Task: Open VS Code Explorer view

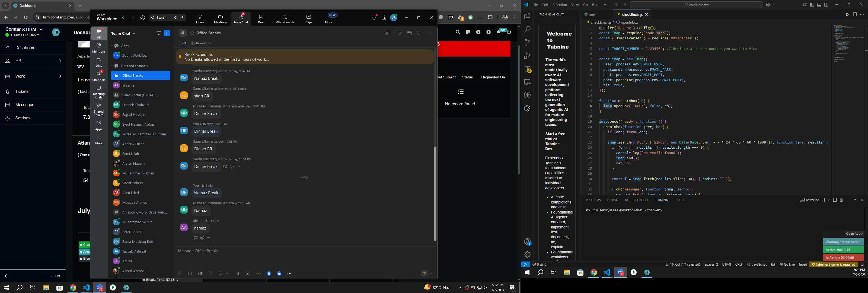Action: click(527, 16)
